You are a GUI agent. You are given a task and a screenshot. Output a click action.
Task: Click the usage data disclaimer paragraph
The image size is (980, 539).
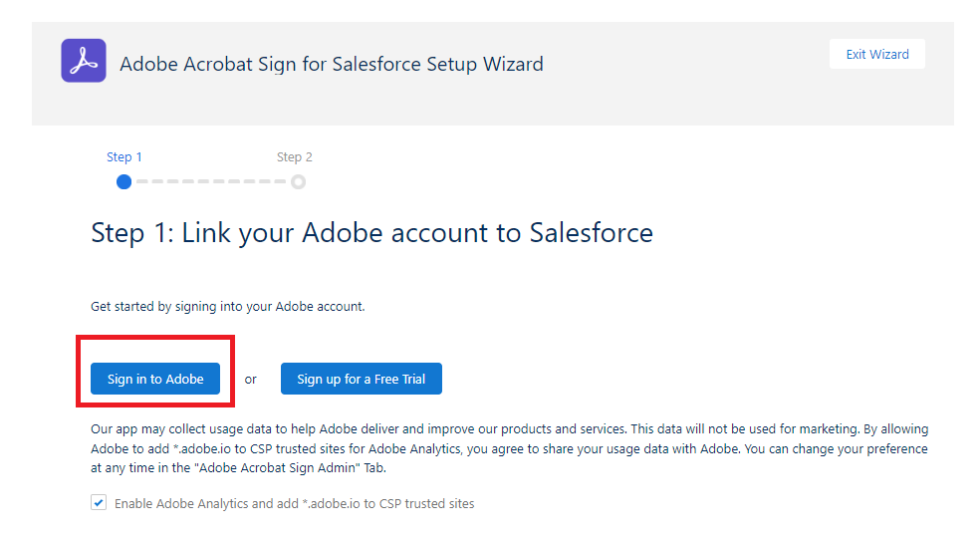(508, 448)
